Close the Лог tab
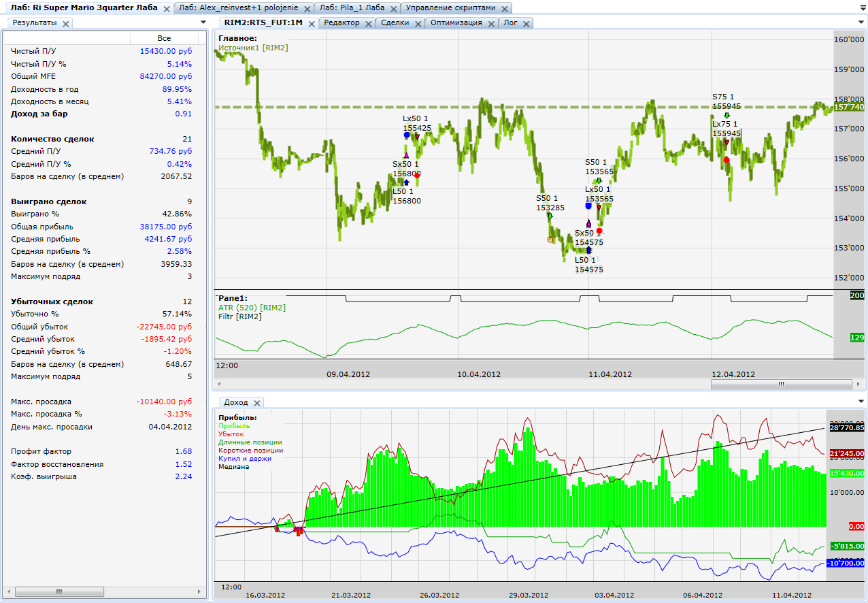The height and width of the screenshot is (603, 868). (x=525, y=23)
